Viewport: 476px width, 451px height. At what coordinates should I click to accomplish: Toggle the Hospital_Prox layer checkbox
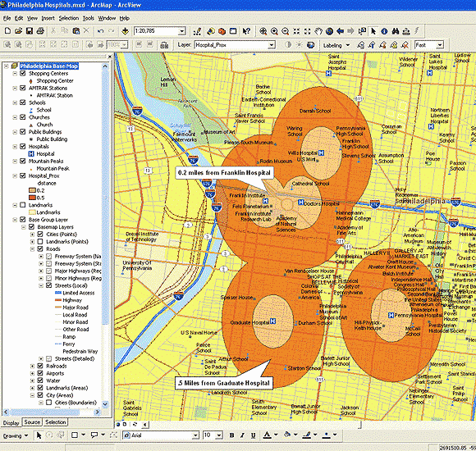tap(22, 175)
